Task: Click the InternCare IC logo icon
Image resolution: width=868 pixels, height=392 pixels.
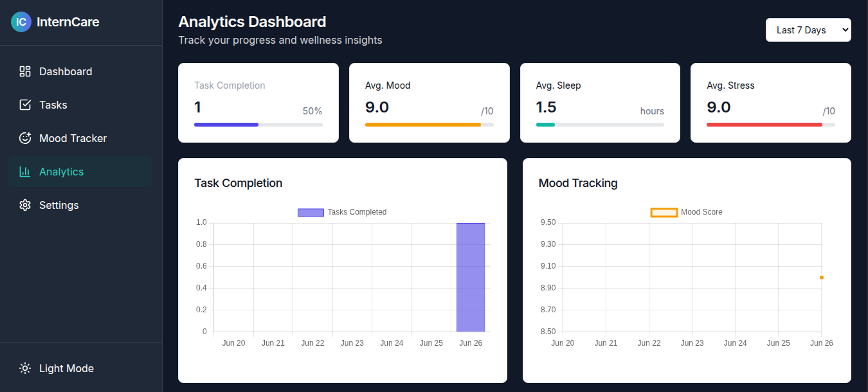Action: [x=21, y=22]
